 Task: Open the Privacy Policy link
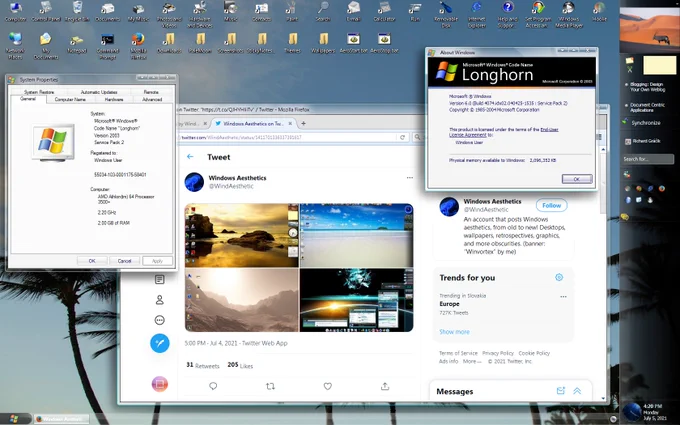pos(498,353)
